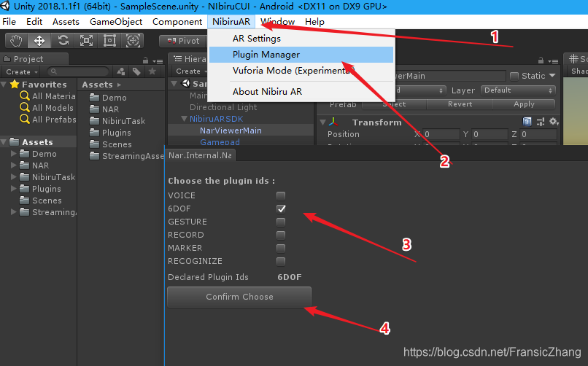Click Position Z value field
Image resolution: width=588 pixels, height=366 pixels.
point(538,134)
